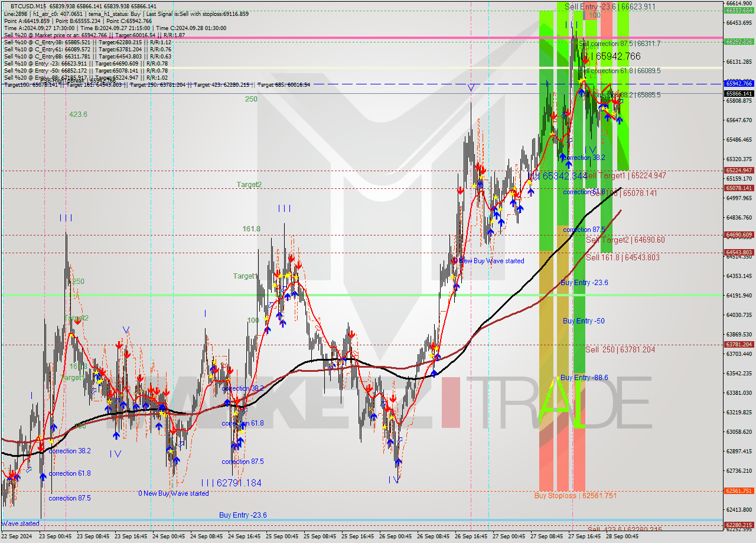The image size is (756, 543).
Task: Click the 65486.465 price scale value
Action: pyautogui.click(x=739, y=139)
